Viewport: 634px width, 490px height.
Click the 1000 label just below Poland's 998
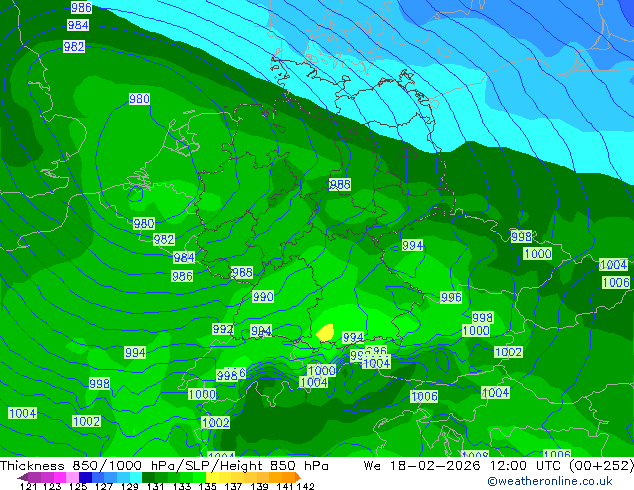pyautogui.click(x=538, y=253)
